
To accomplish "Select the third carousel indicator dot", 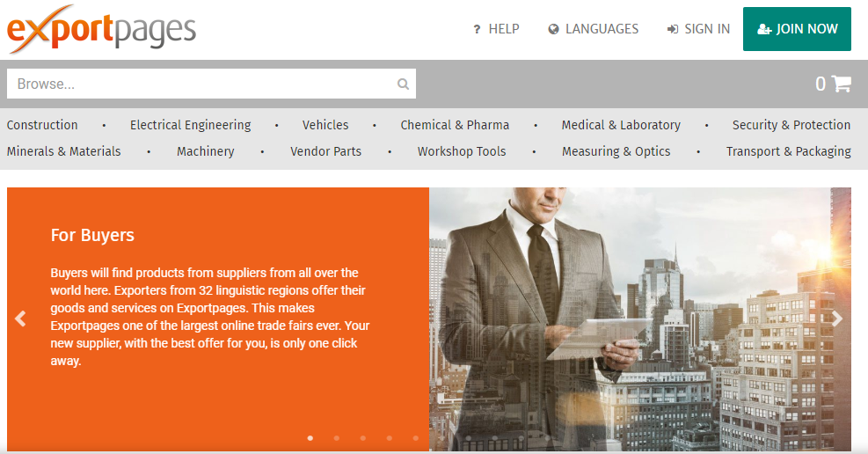I will pyautogui.click(x=362, y=438).
